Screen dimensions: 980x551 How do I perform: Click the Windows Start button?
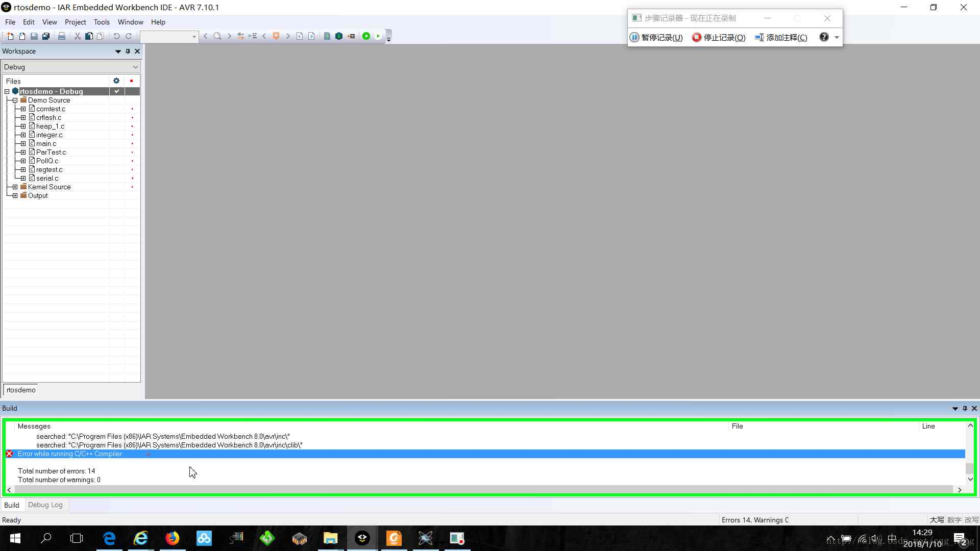(15, 538)
